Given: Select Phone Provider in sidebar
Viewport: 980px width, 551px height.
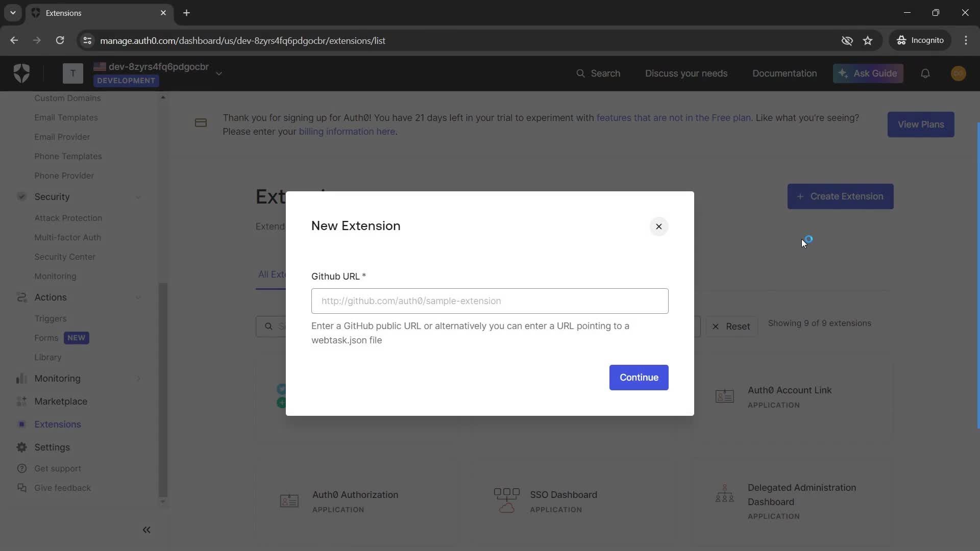Looking at the screenshot, I should tap(64, 176).
